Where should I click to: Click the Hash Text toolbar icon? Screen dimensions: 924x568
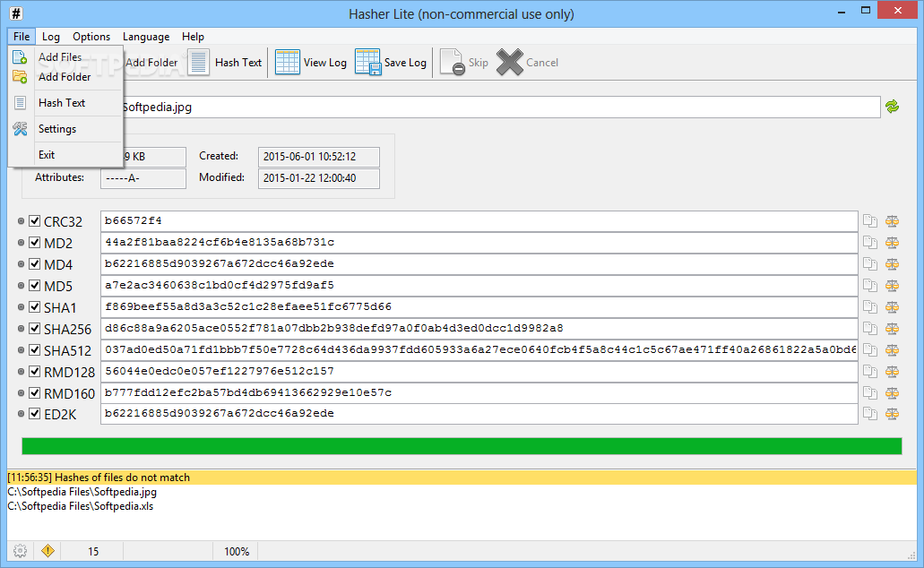(199, 63)
